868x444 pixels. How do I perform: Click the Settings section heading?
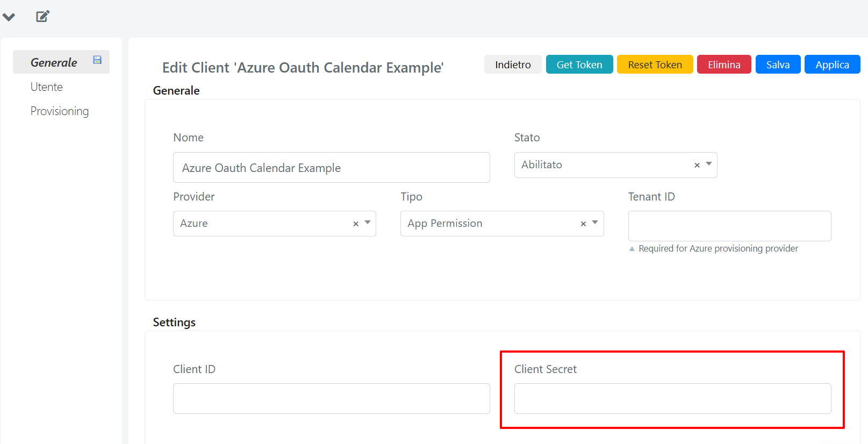[x=174, y=322]
